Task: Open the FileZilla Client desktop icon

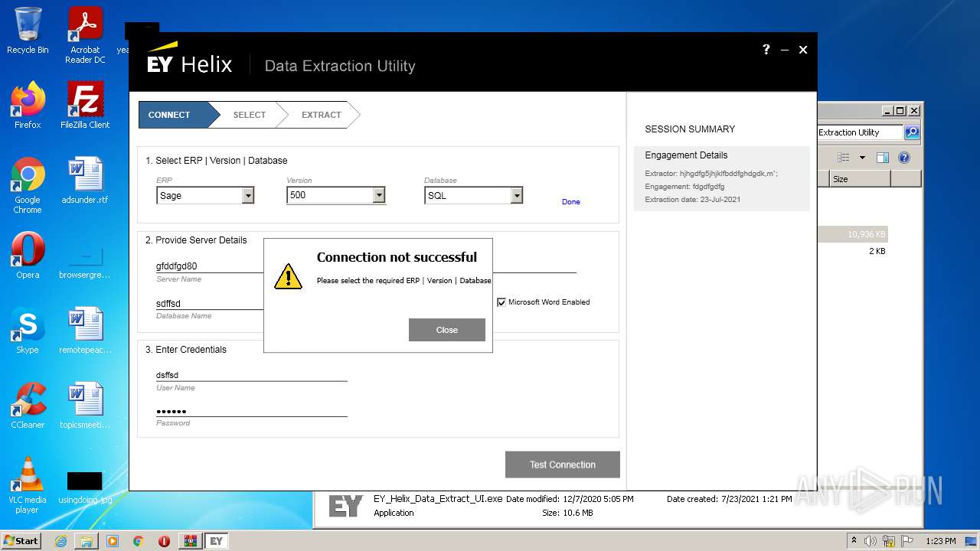Action: click(85, 106)
